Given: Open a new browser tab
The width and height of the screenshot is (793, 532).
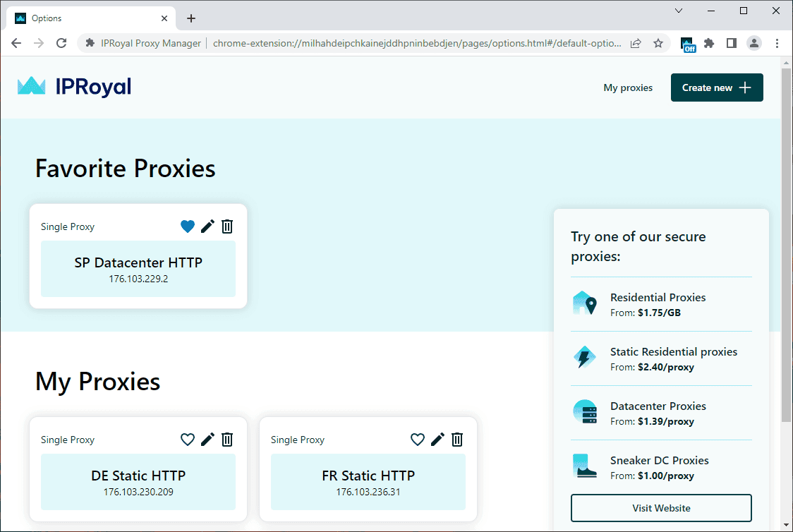Looking at the screenshot, I should click(x=190, y=18).
